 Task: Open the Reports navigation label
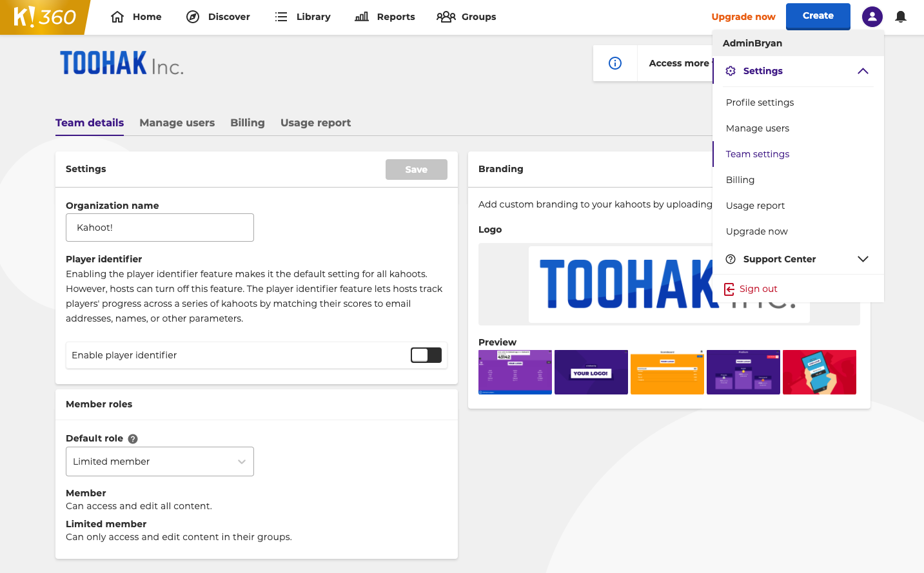point(396,17)
